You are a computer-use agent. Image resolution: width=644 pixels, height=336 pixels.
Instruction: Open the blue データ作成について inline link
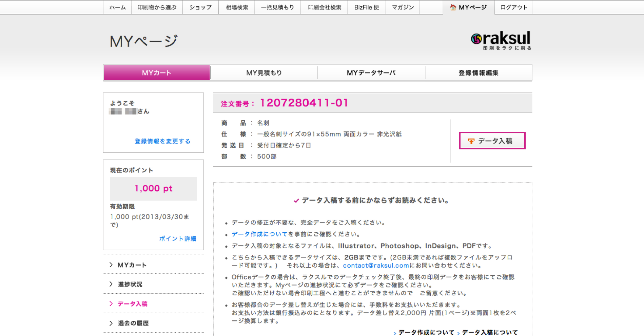pyautogui.click(x=259, y=234)
